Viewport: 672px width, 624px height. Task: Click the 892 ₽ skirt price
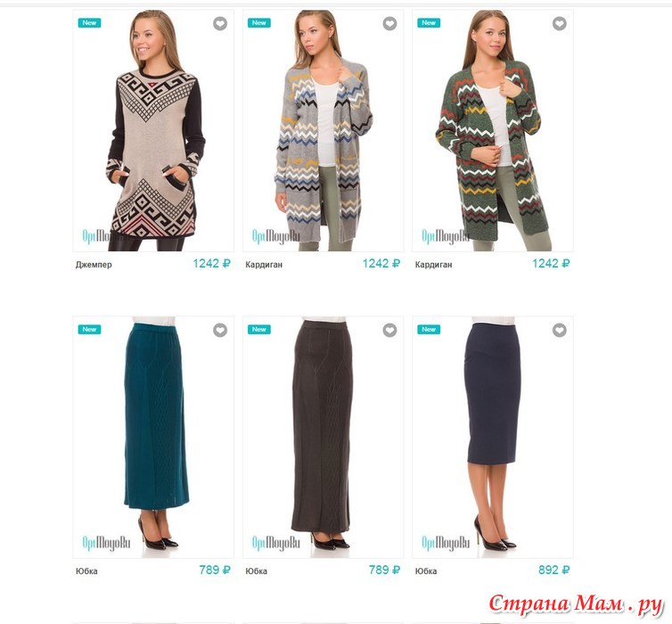[553, 570]
